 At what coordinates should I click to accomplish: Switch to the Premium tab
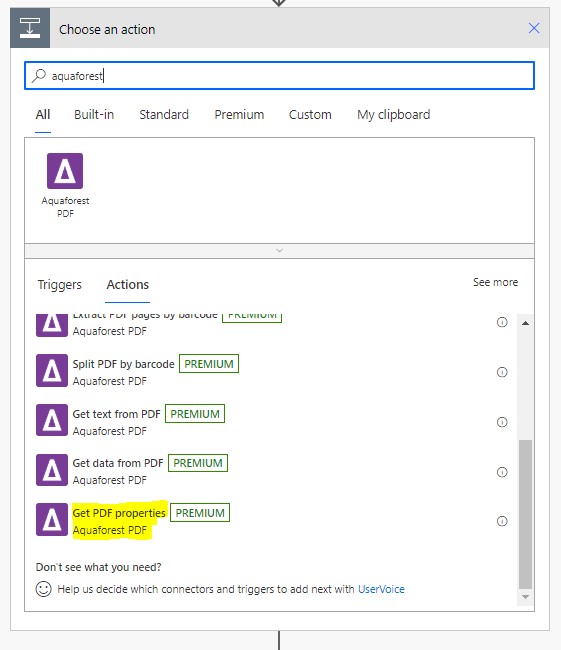click(239, 114)
